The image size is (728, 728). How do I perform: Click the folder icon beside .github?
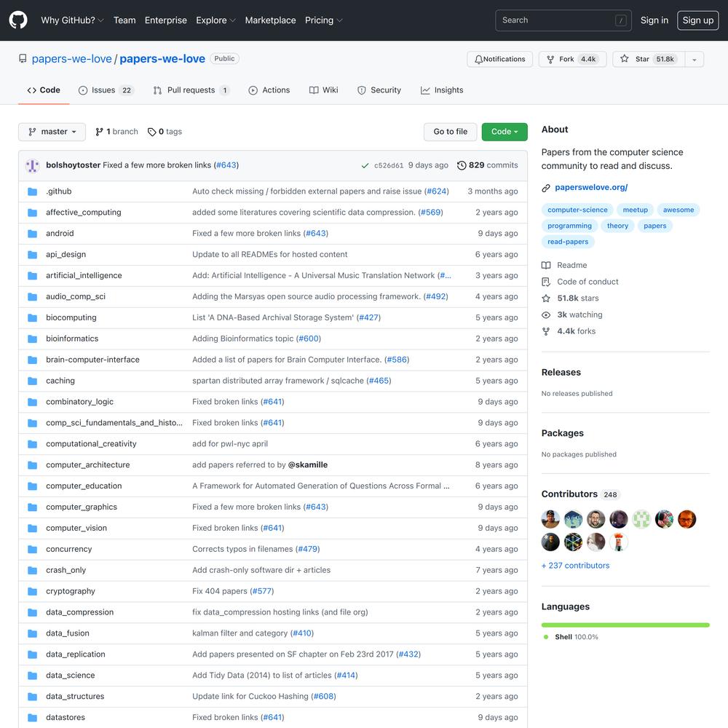(33, 191)
